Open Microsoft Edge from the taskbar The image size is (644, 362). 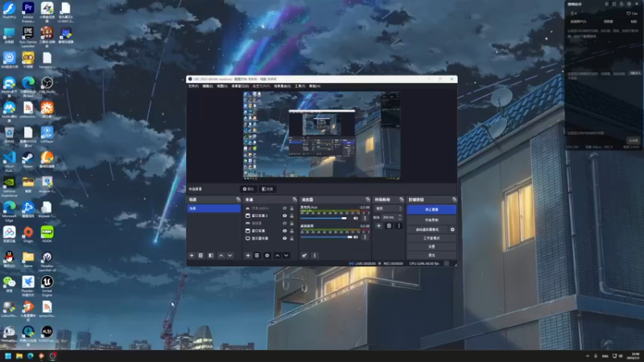click(x=31, y=356)
